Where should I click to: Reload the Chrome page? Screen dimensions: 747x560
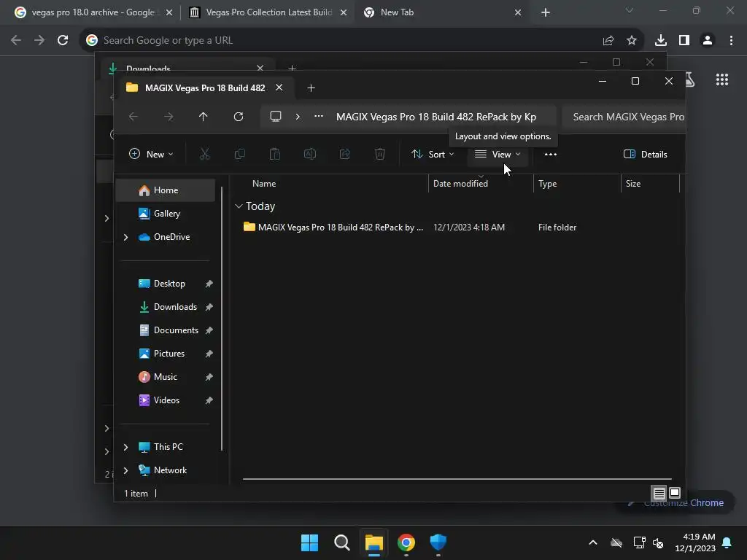click(x=63, y=41)
